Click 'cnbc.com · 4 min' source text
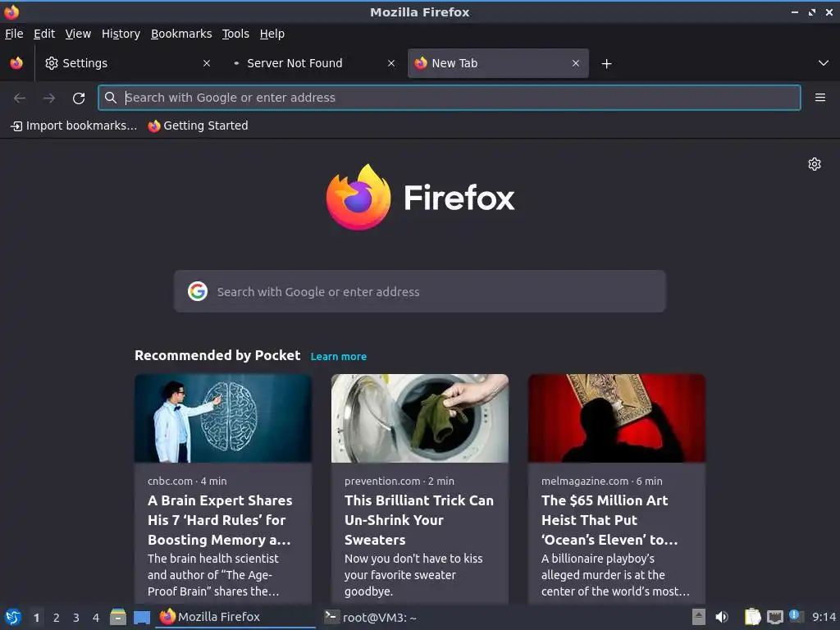The image size is (840, 630). [187, 481]
